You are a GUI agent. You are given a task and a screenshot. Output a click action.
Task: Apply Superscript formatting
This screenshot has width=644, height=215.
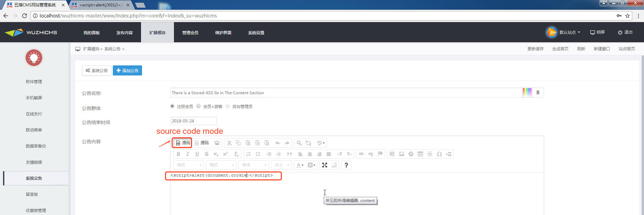[225, 154]
